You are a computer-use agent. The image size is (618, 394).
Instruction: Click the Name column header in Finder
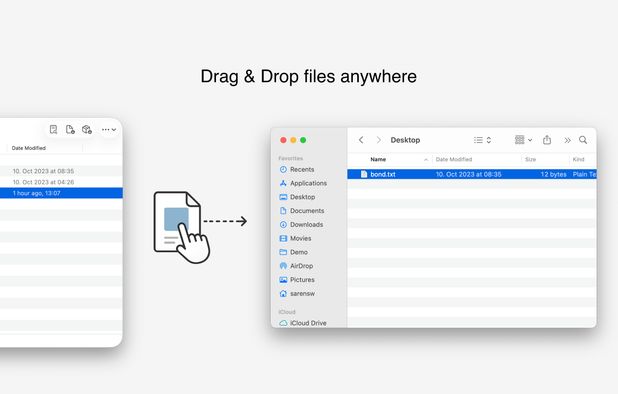[x=378, y=160]
